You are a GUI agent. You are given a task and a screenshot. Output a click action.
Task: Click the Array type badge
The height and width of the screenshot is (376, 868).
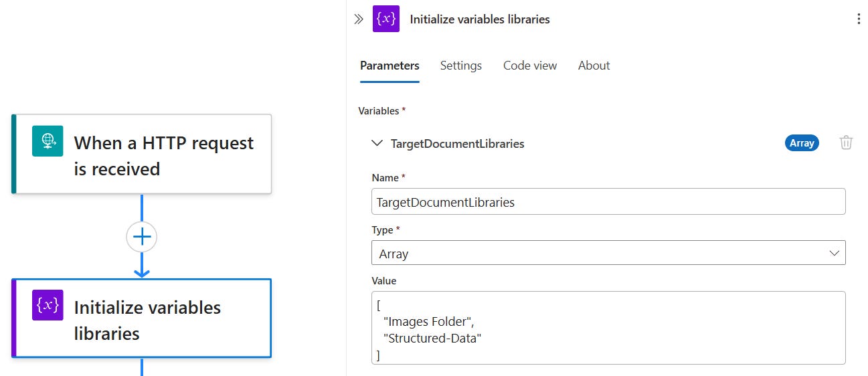pos(802,143)
